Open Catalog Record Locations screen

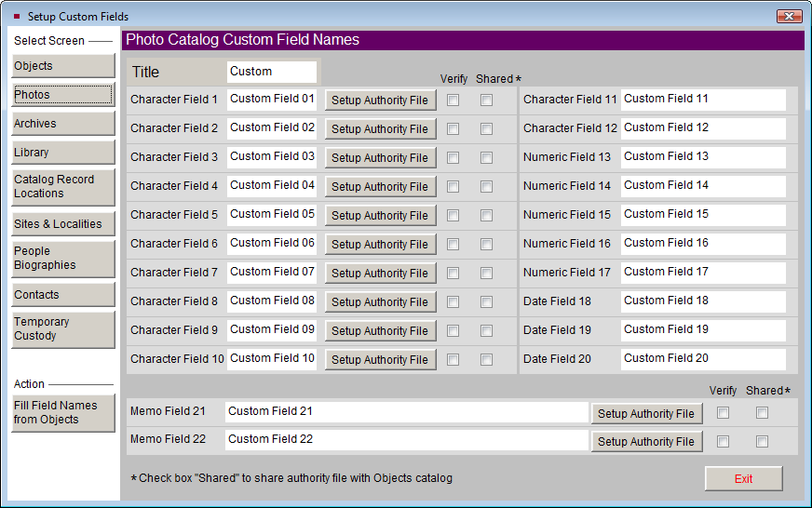pos(62,187)
